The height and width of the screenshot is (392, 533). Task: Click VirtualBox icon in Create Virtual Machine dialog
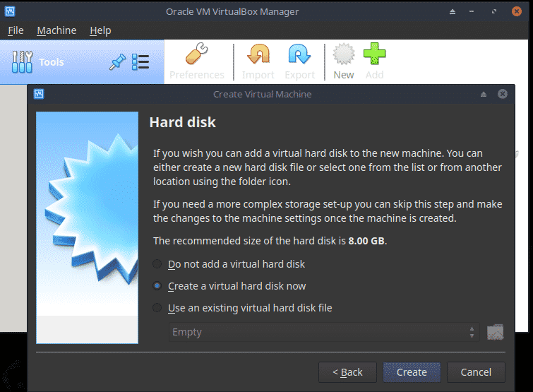[x=39, y=94]
